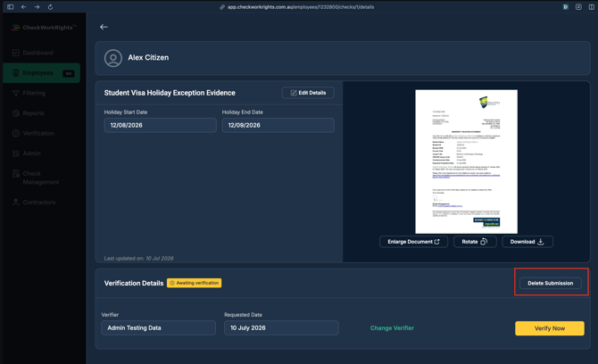598x364 pixels.
Task: Open Check Management in the sidebar
Action: (x=42, y=178)
